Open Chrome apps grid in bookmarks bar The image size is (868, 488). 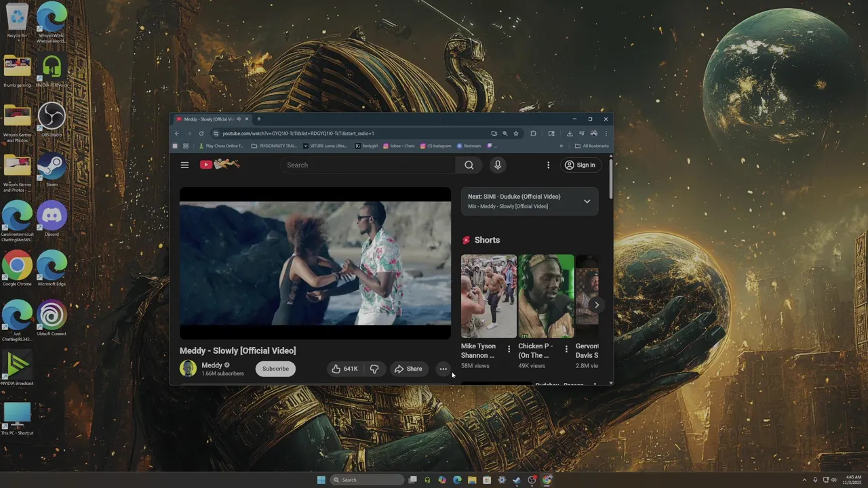(x=186, y=146)
